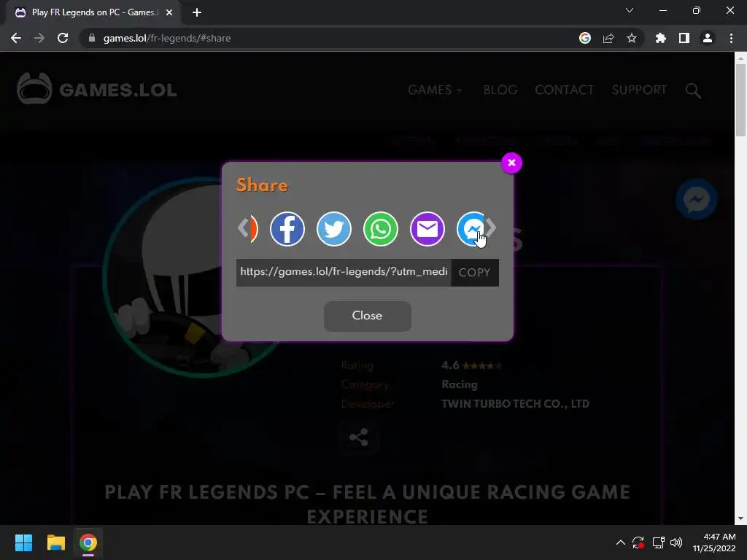Select the Play FR Legends on PC tab

pos(93,12)
